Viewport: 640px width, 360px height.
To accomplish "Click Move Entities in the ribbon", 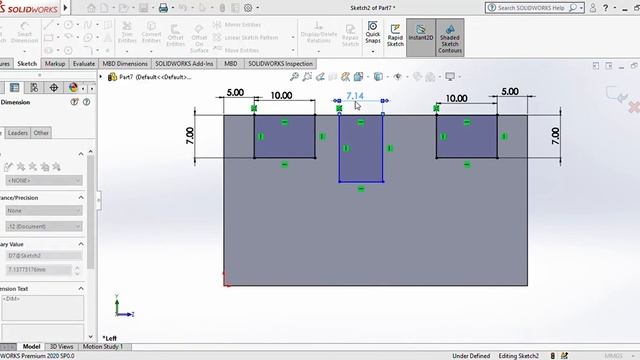I will pyautogui.click(x=236, y=50).
